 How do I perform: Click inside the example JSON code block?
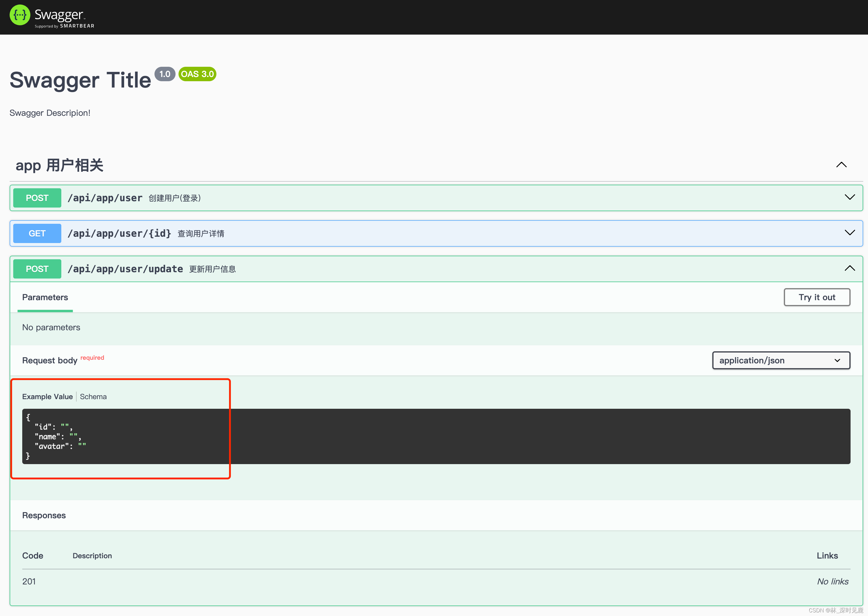coord(436,436)
